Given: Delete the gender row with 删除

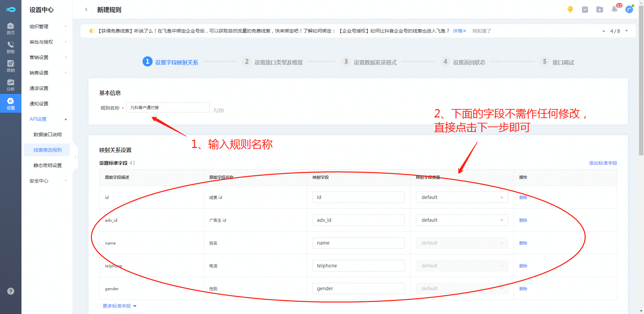Looking at the screenshot, I should [523, 289].
